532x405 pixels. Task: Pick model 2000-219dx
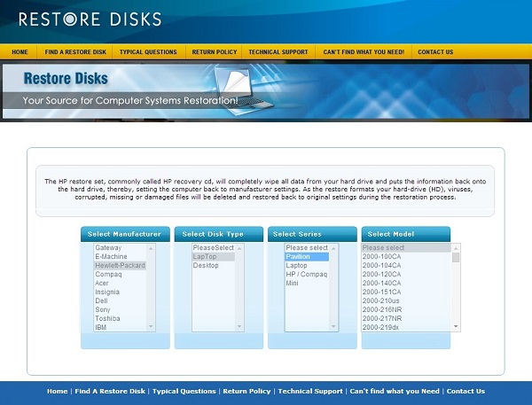[x=406, y=327]
